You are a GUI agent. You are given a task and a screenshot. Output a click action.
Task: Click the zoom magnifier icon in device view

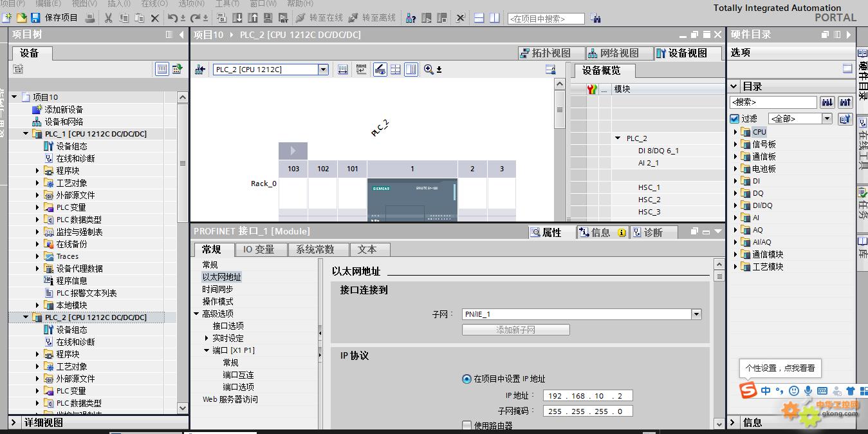[x=429, y=70]
